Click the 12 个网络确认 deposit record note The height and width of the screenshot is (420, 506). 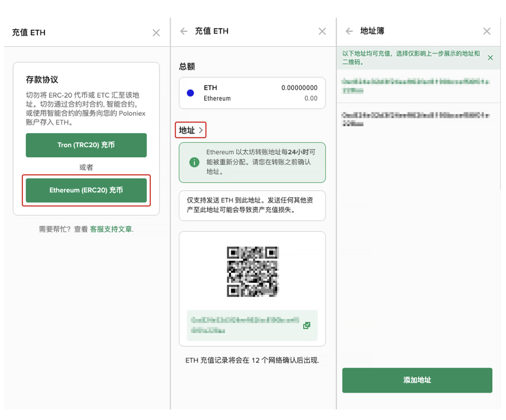252,360
